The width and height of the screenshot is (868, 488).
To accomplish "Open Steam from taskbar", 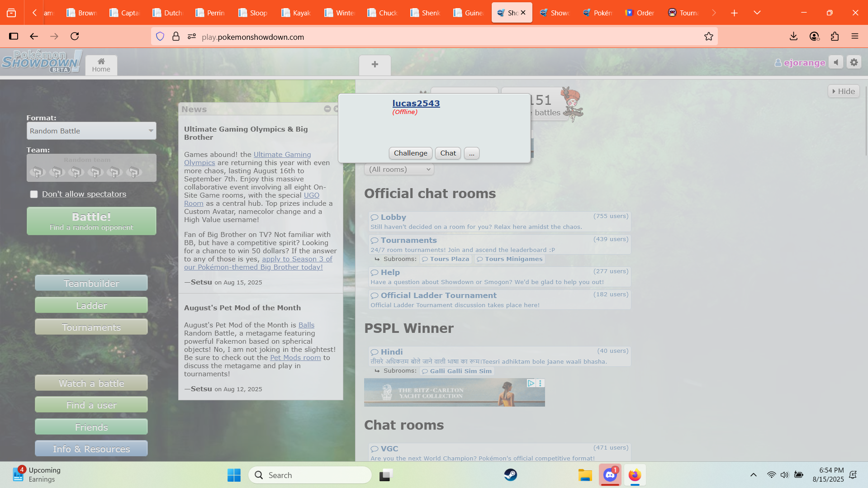I will tap(511, 475).
